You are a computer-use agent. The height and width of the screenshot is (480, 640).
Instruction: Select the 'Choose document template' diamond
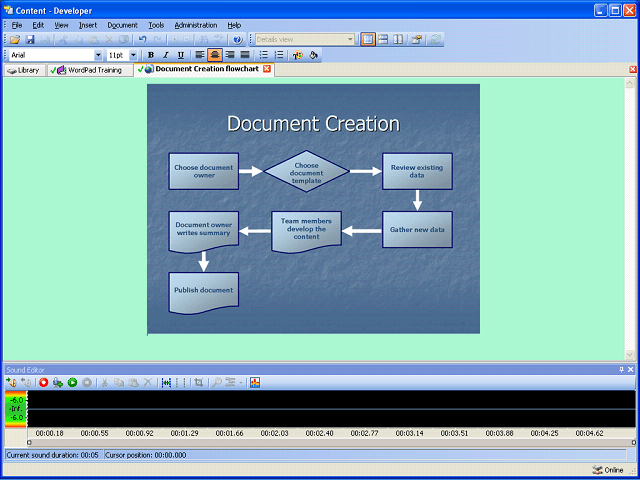tap(307, 171)
